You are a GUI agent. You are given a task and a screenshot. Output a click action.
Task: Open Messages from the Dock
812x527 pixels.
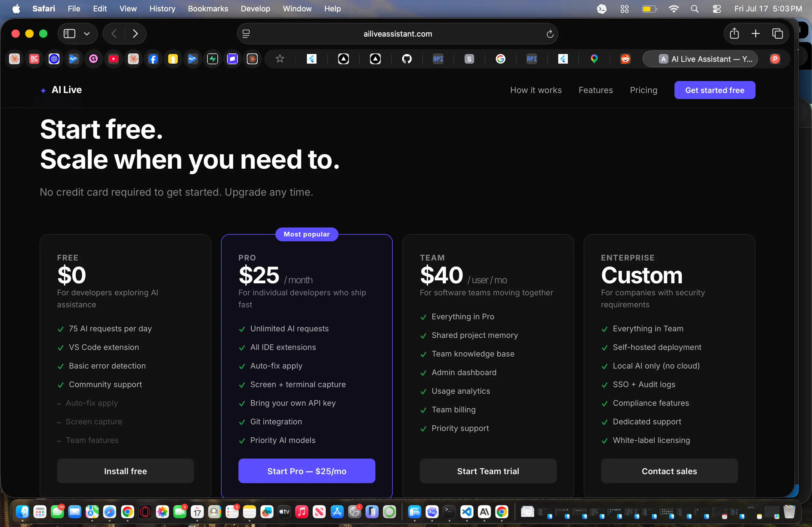click(57, 511)
